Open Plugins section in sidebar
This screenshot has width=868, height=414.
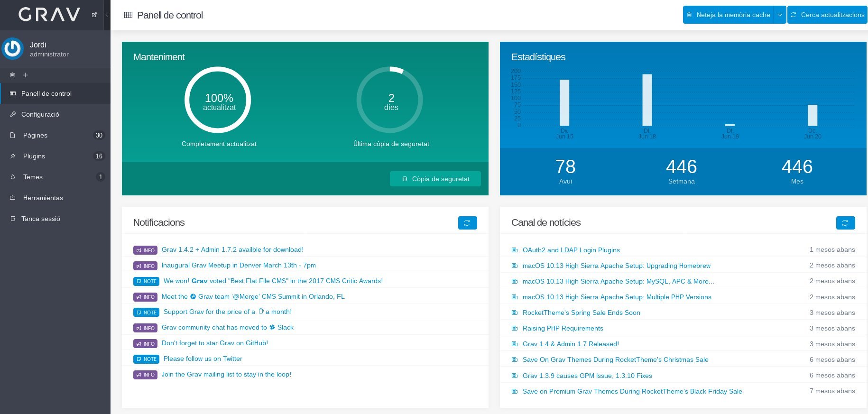click(55, 156)
